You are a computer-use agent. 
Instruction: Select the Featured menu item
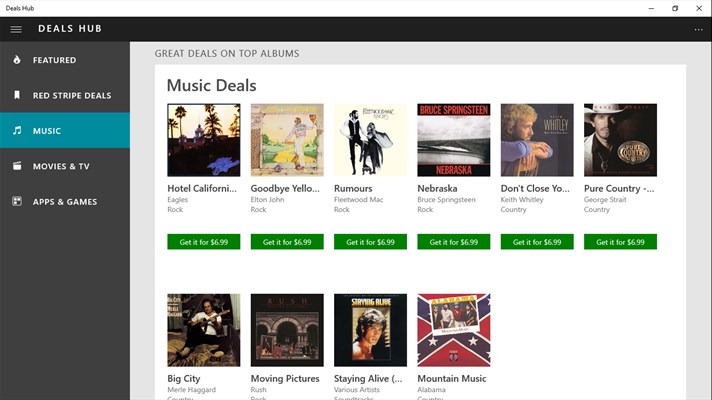54,60
